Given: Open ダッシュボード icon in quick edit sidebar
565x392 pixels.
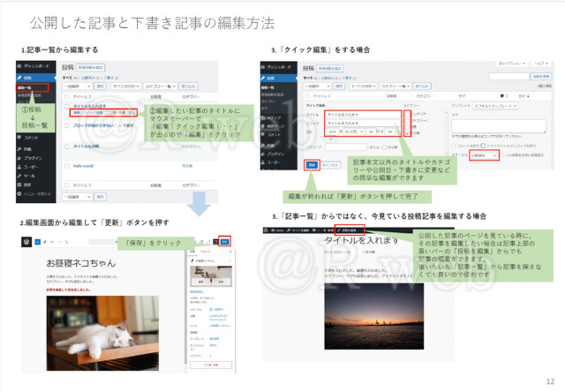Looking at the screenshot, I should [x=264, y=67].
